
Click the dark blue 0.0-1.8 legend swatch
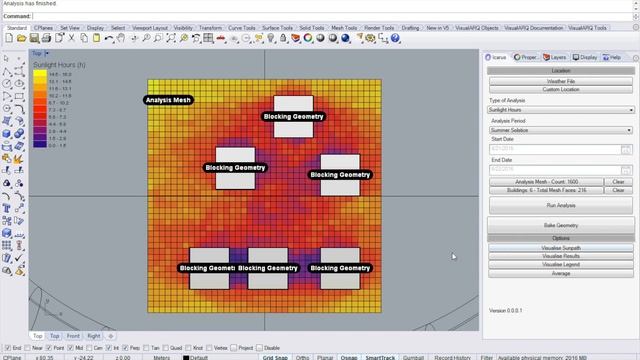click(x=40, y=144)
